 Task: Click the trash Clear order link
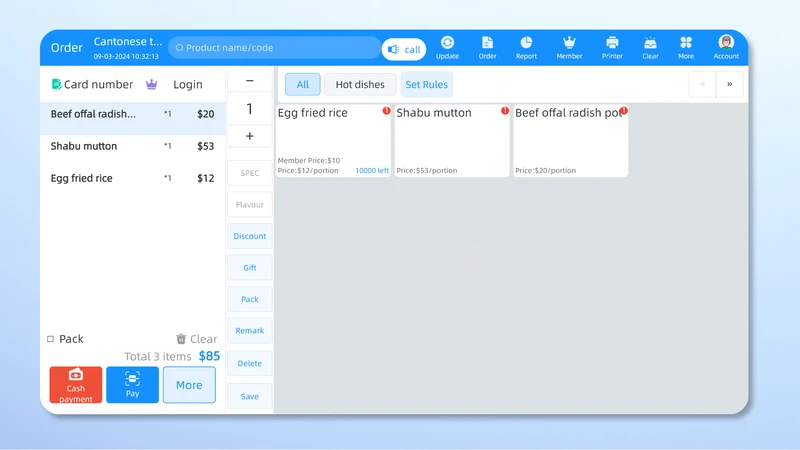(196, 339)
